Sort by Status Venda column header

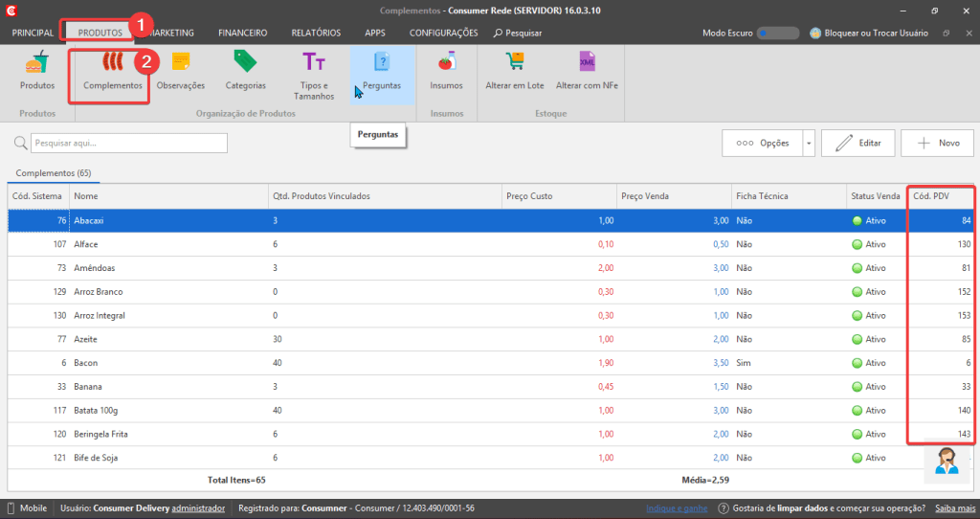(x=877, y=196)
